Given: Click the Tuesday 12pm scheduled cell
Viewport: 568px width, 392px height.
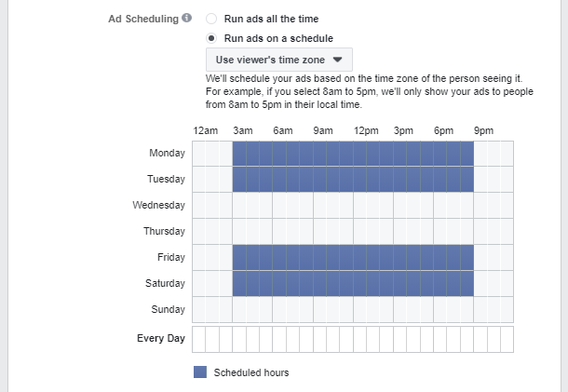Looking at the screenshot, I should 359,180.
